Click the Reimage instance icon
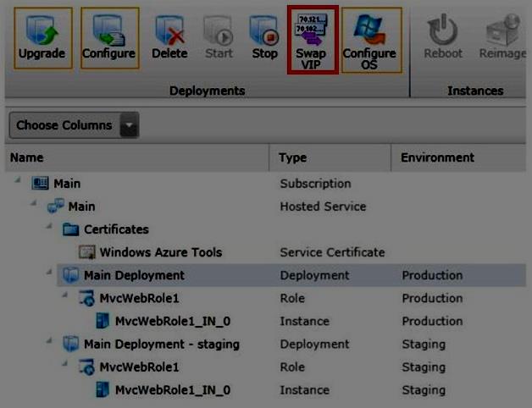This screenshot has width=532, height=408. (502, 30)
